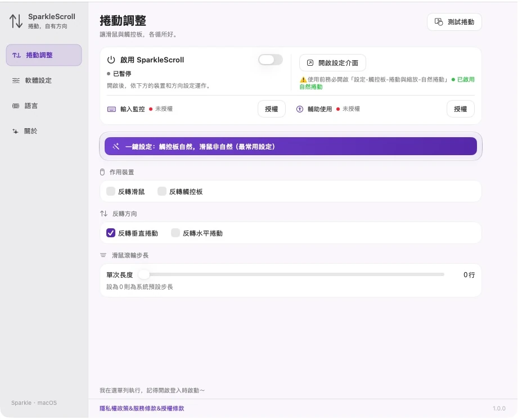Switch to the 語言 sidebar tab
The width and height of the screenshot is (522, 420).
click(44, 106)
